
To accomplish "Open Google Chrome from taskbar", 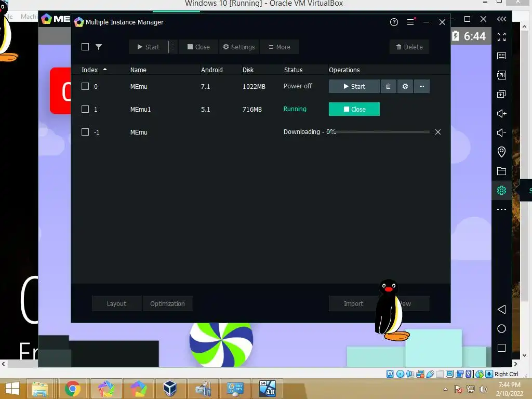I will click(x=73, y=389).
